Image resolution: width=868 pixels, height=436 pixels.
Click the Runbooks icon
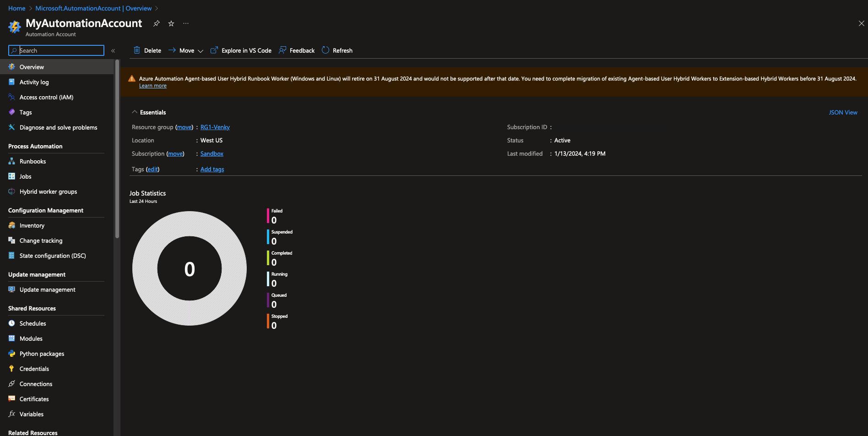(12, 161)
